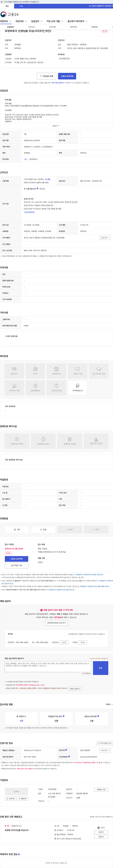Open 지도 보기 beside 김포고용센터
The height and width of the screenshot is (868, 113).
pos(105,750)
